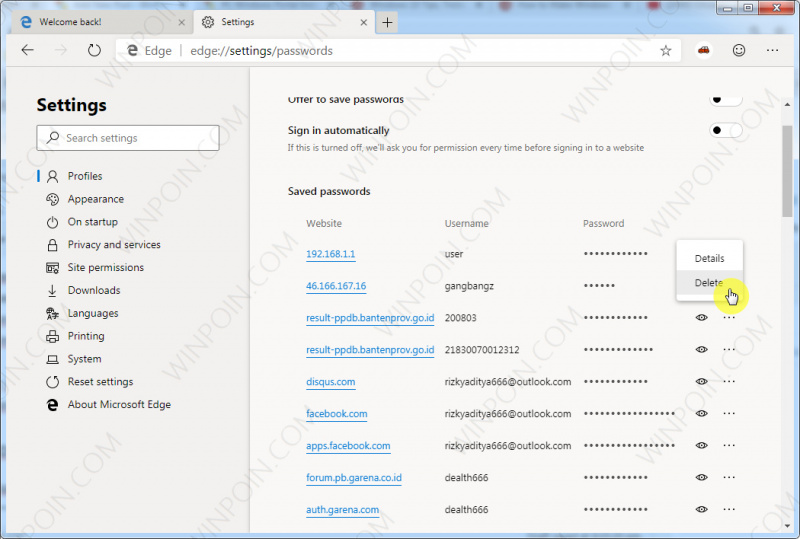Show the forum.pb.garena.co.id password
This screenshot has height=539, width=800.
click(x=702, y=477)
